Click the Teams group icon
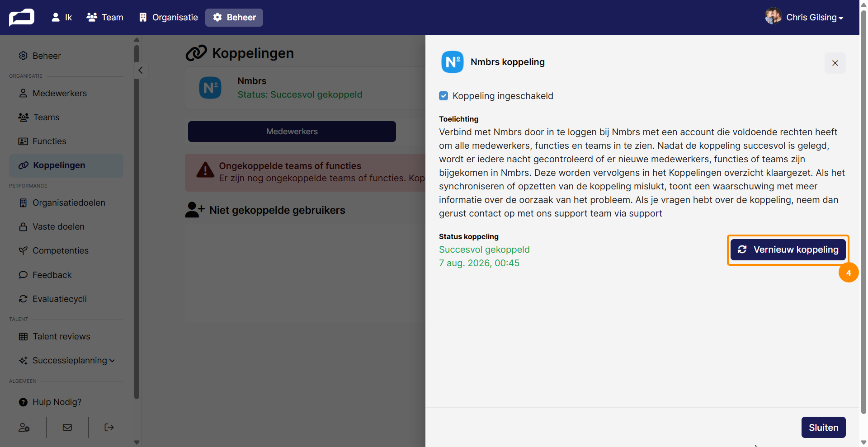 pos(24,117)
